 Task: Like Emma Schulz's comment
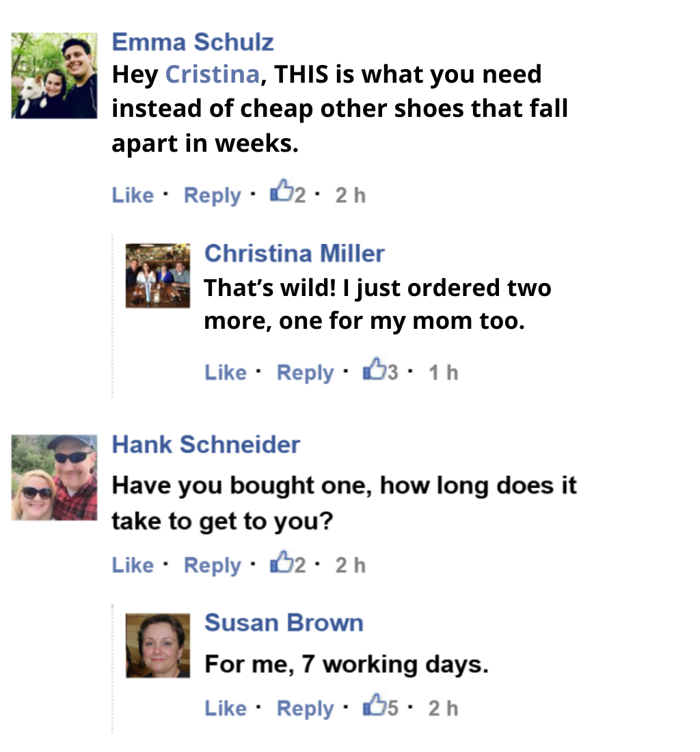click(133, 196)
